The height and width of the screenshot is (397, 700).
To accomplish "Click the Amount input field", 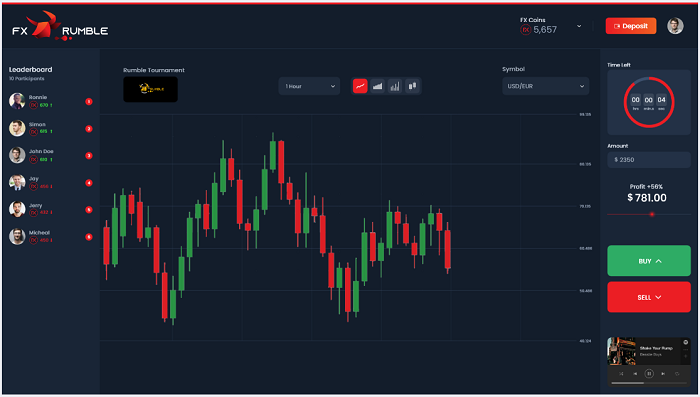I will (x=649, y=160).
